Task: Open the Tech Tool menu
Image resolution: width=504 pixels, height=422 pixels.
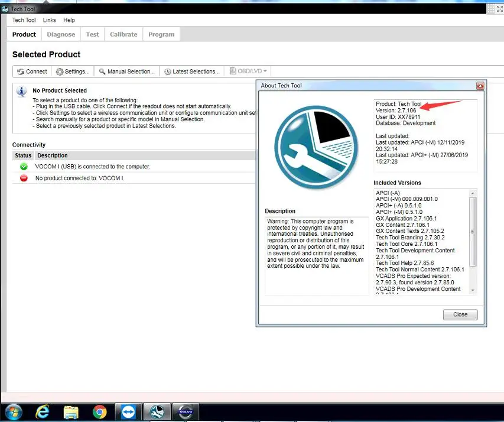Action: pos(24,20)
